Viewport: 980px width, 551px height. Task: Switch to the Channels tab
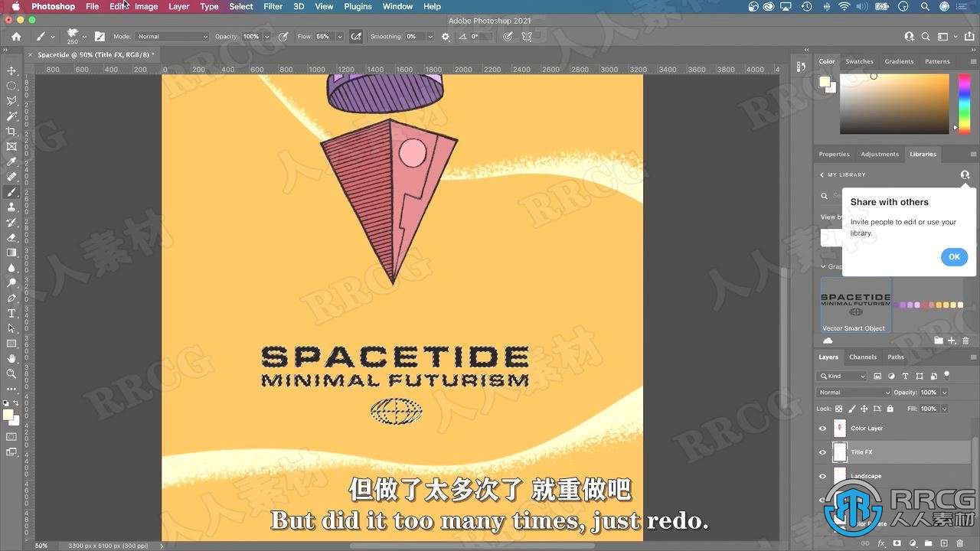point(863,357)
